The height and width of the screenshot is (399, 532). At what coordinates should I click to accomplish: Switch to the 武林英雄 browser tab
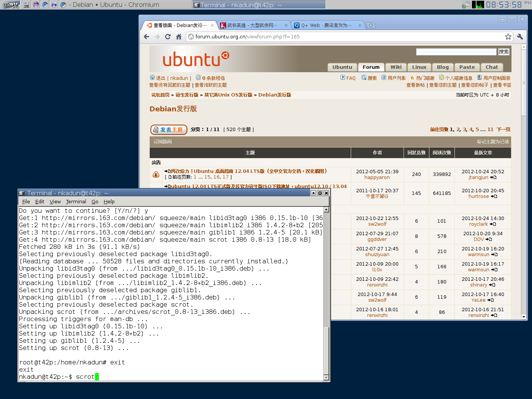coord(254,25)
